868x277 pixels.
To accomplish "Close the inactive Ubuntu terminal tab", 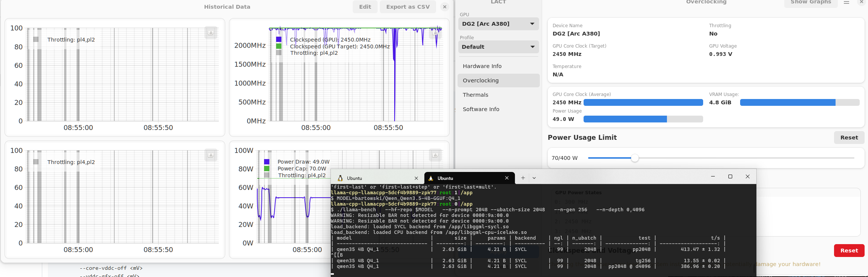I will (x=416, y=178).
